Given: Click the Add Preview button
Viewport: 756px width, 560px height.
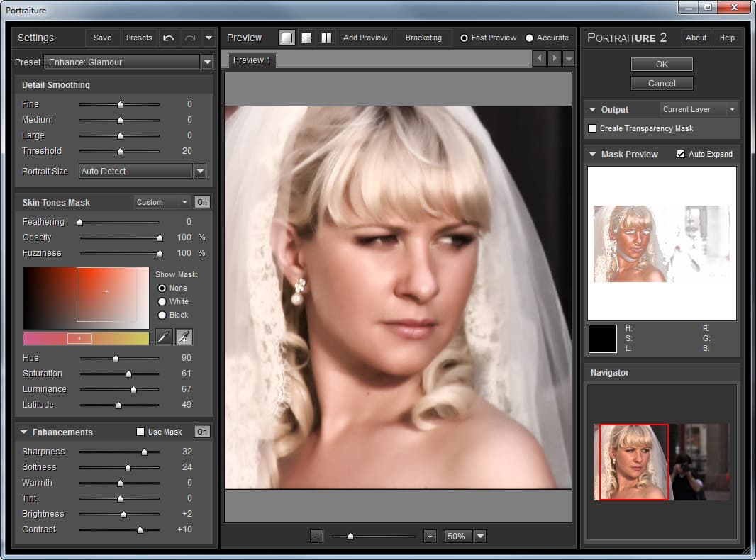Looking at the screenshot, I should (x=365, y=38).
